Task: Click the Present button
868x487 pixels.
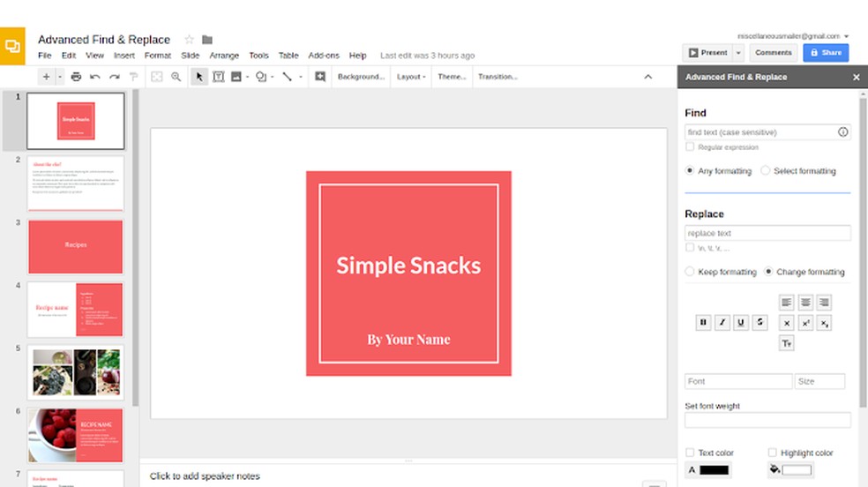Action: point(707,53)
